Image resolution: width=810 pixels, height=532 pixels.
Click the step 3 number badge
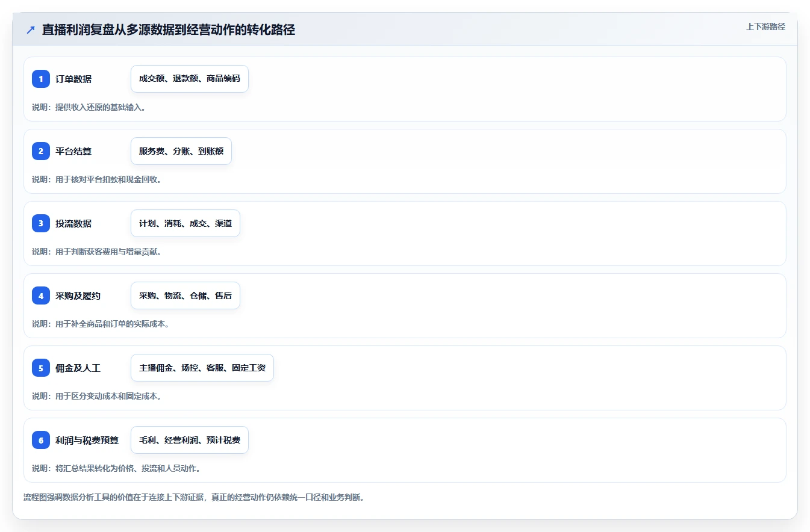tap(41, 223)
